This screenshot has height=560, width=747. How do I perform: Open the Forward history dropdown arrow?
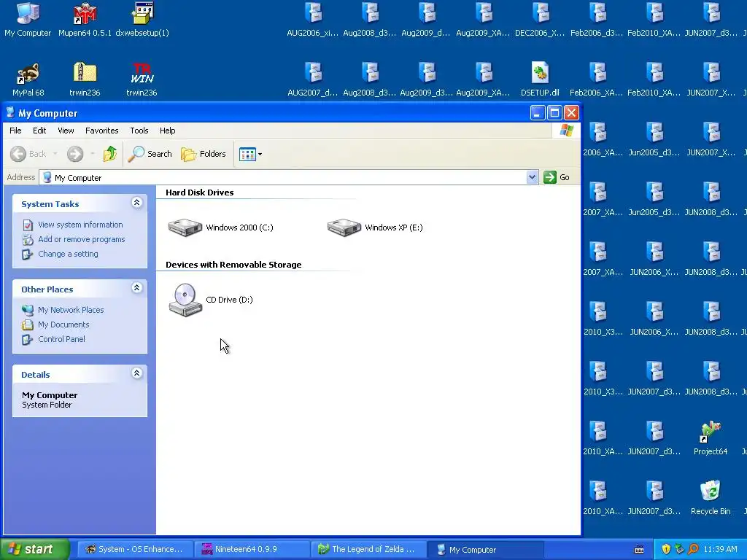pos(93,154)
